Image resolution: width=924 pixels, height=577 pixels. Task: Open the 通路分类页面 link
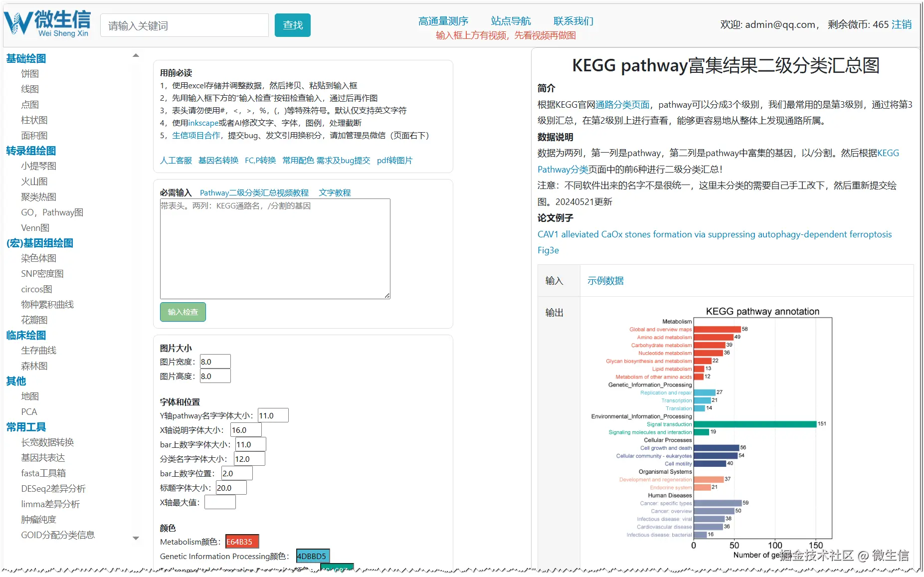click(623, 105)
